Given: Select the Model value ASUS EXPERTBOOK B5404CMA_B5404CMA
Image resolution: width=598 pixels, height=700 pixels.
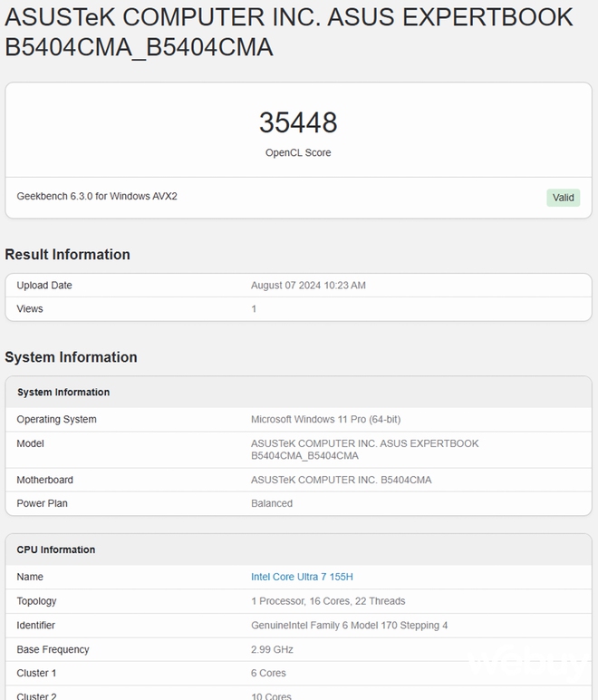Looking at the screenshot, I should click(x=365, y=450).
